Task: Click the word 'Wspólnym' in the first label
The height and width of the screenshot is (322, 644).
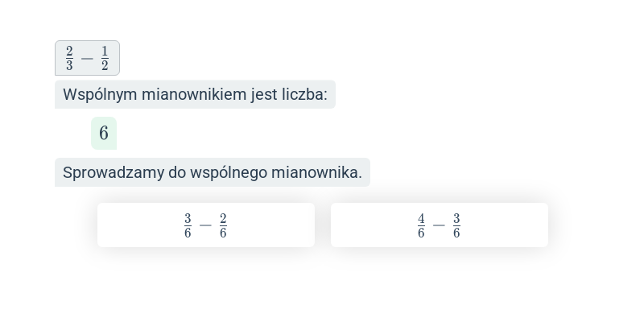Action: click(x=100, y=95)
